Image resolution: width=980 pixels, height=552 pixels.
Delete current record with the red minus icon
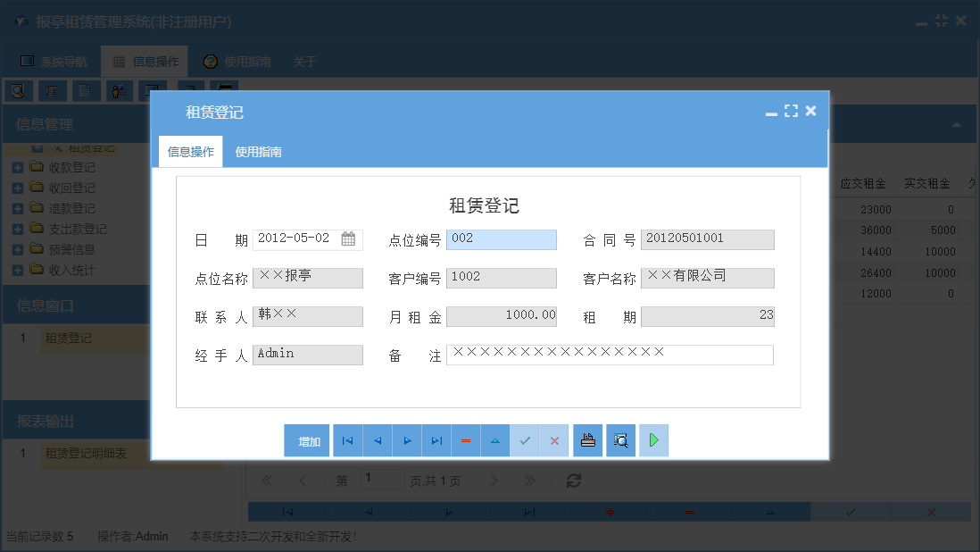coord(465,439)
